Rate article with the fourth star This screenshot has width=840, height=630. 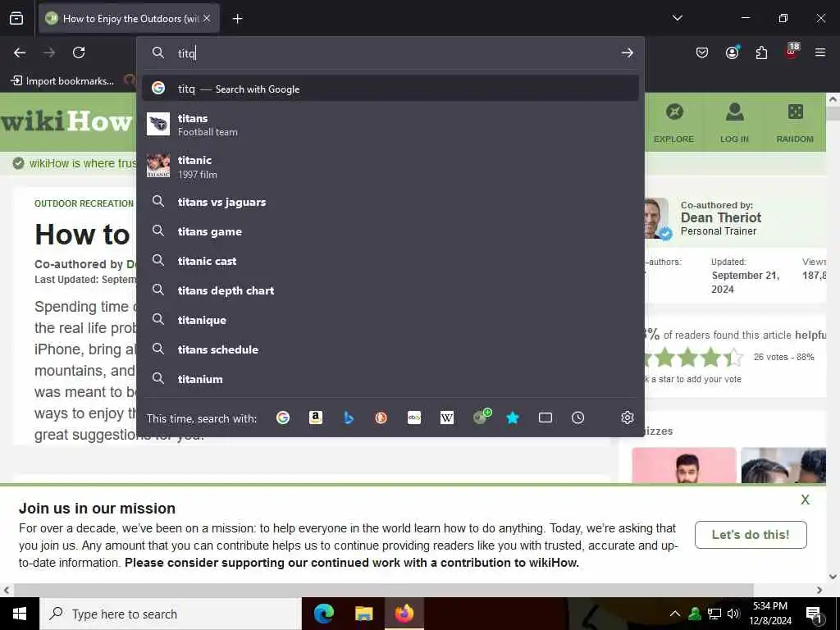(711, 357)
